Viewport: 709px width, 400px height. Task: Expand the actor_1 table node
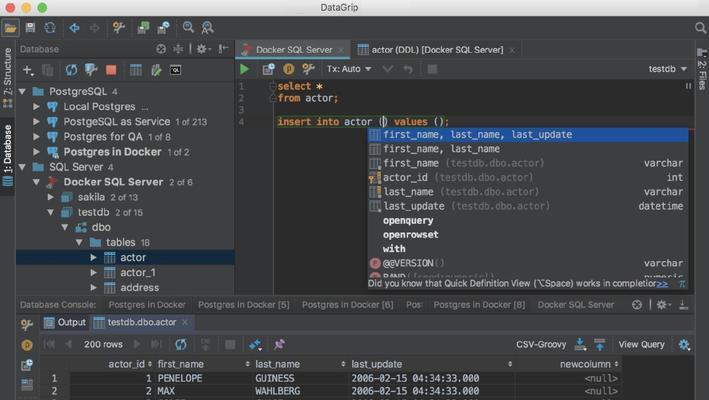coord(93,273)
